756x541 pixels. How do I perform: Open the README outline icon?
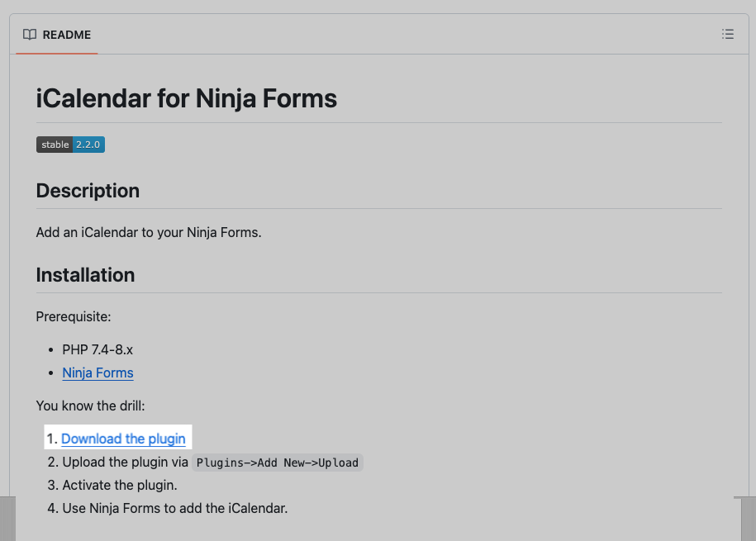click(728, 35)
